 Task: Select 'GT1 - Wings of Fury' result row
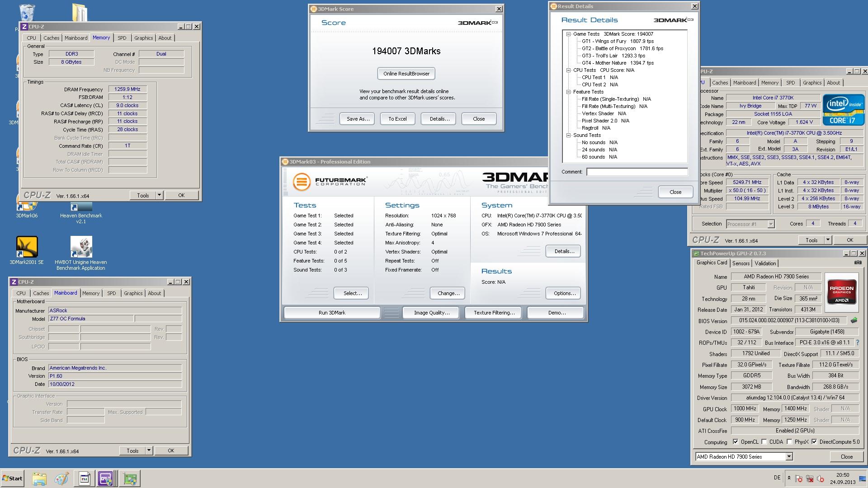(618, 41)
